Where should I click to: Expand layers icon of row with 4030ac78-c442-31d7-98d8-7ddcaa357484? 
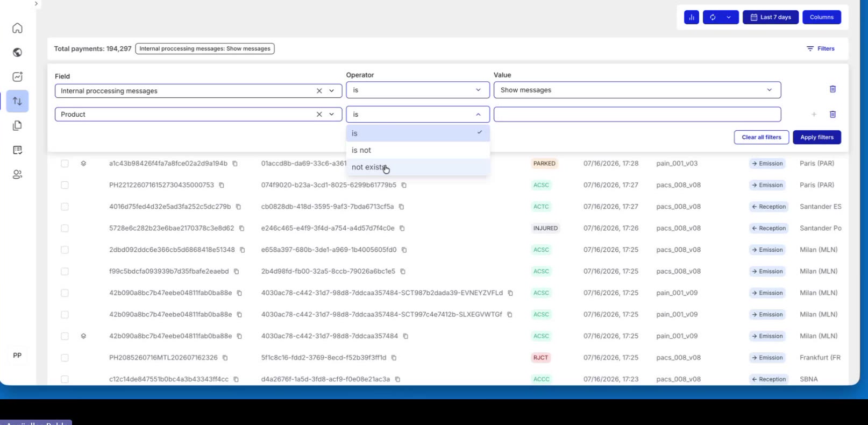tap(83, 336)
